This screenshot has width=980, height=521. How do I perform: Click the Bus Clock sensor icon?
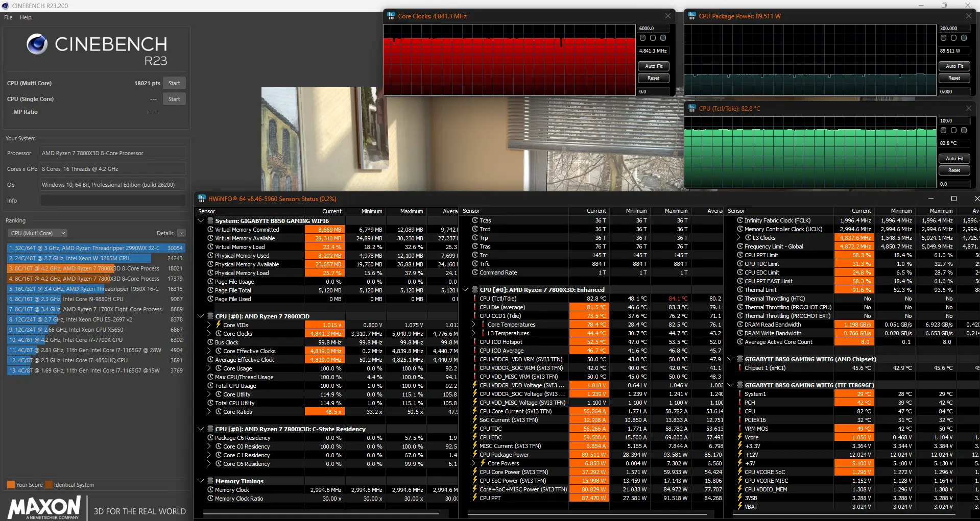pyautogui.click(x=210, y=342)
